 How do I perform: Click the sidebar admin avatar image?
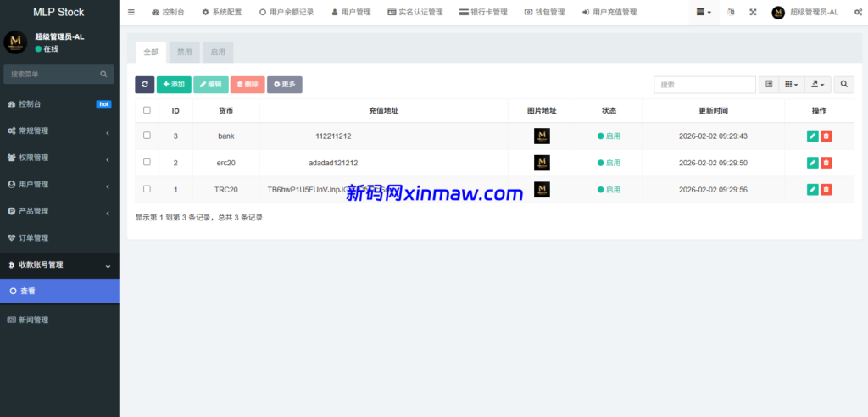(x=15, y=42)
